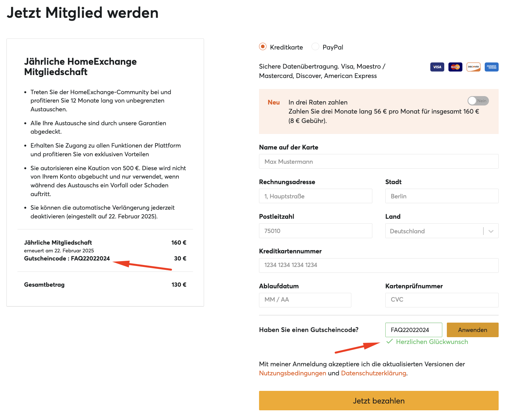Screen dimensions: 509x420
Task: Click the Mastercard logo icon
Action: pos(455,67)
